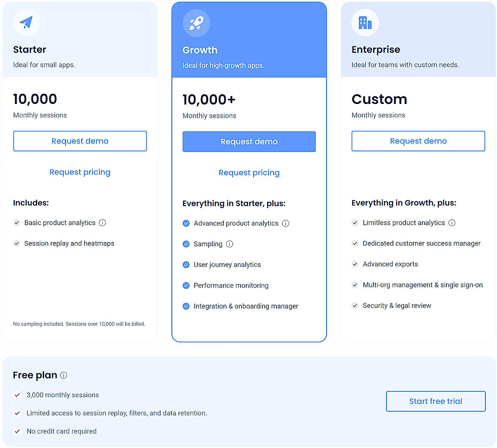This screenshot has height=448, width=497.
Task: Open the Sampling info tooltip
Action: point(229,244)
